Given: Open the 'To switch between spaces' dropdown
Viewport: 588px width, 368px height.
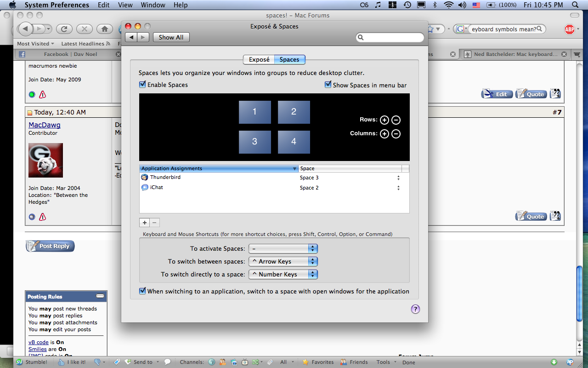Looking at the screenshot, I should pyautogui.click(x=283, y=261).
